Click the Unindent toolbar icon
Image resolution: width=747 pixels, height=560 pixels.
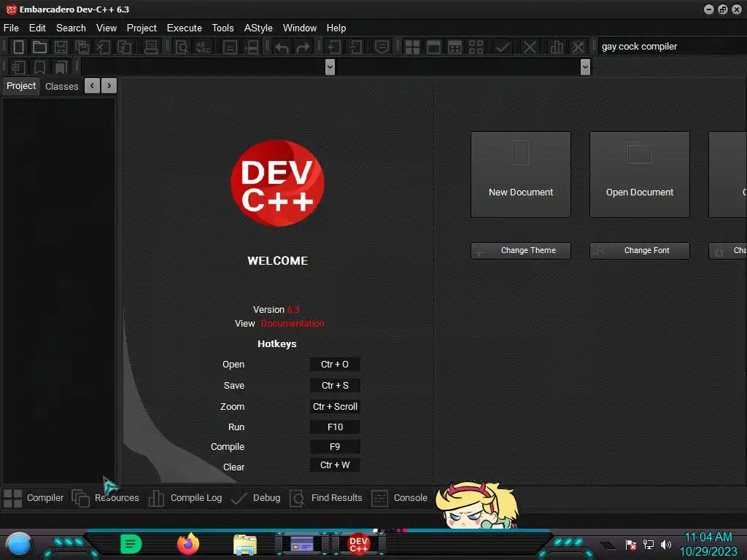point(355,47)
